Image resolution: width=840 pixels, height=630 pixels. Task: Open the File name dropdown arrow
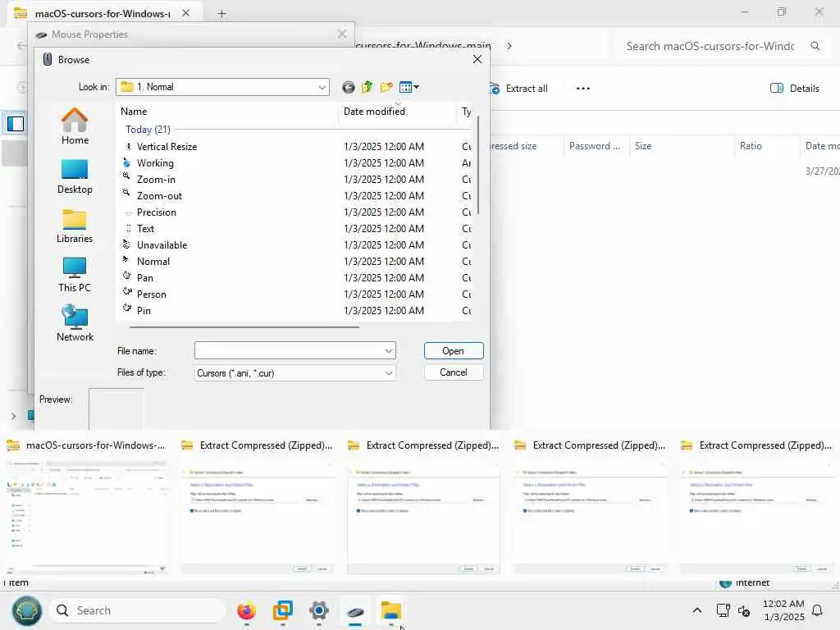pos(388,351)
